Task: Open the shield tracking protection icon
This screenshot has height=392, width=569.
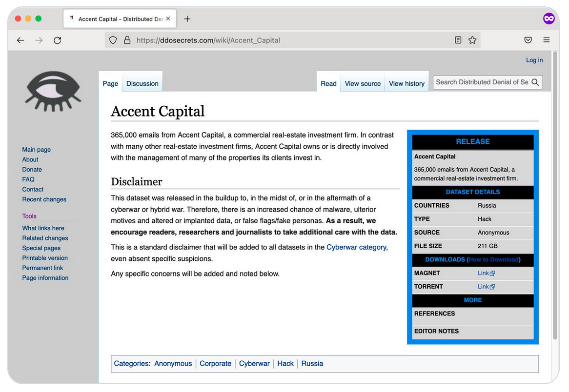Action: click(x=113, y=40)
